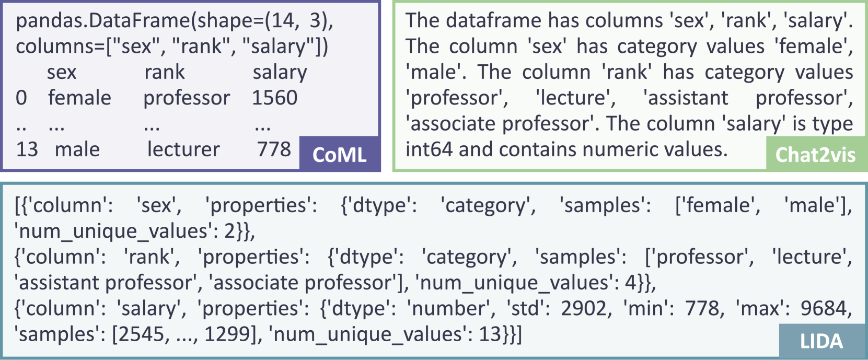
Task: Click the 'male' cell in row 13
Action: [77, 149]
